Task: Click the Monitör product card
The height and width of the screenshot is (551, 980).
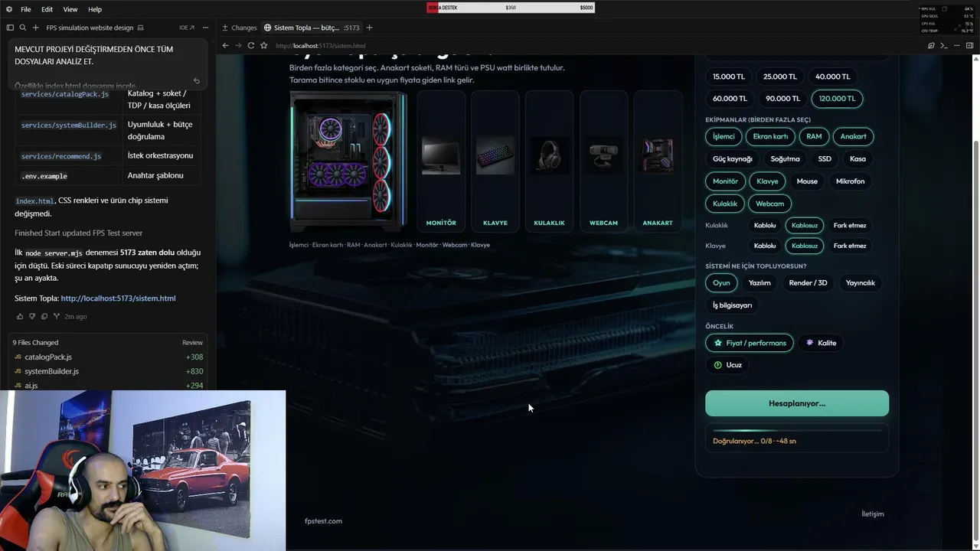Action: 441,161
